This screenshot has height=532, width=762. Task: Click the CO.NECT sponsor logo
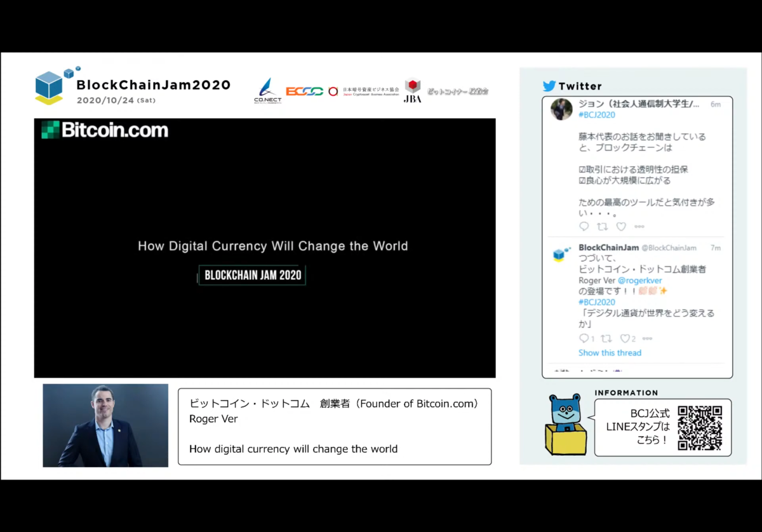click(x=267, y=91)
